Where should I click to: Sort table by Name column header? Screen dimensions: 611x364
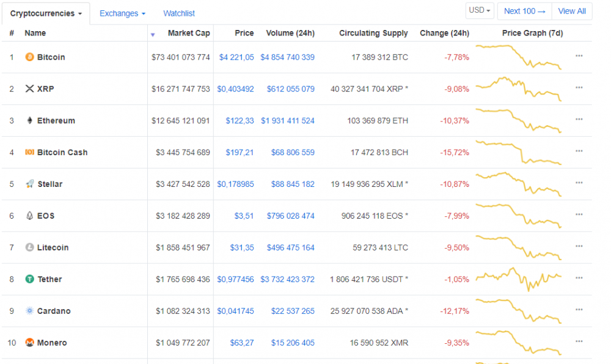[35, 33]
